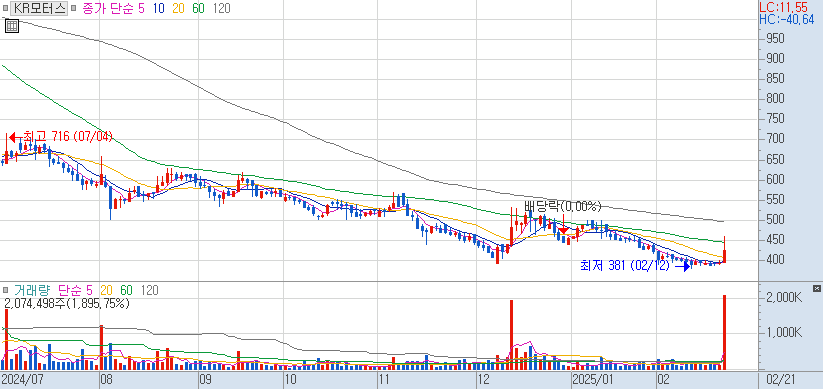Click the small square marker before 종가 단순
Screen dimensions: 823x389
[73, 8]
